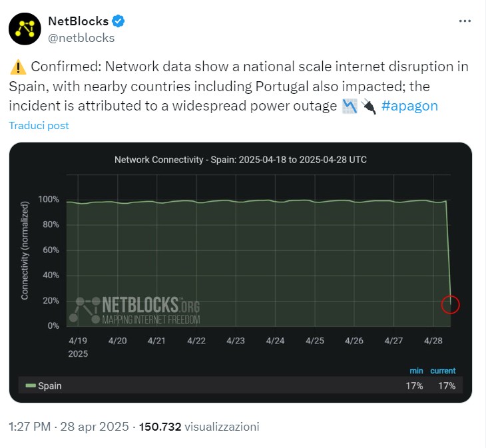Click the warning emoji in the post
486x448 pixels.
(17, 67)
